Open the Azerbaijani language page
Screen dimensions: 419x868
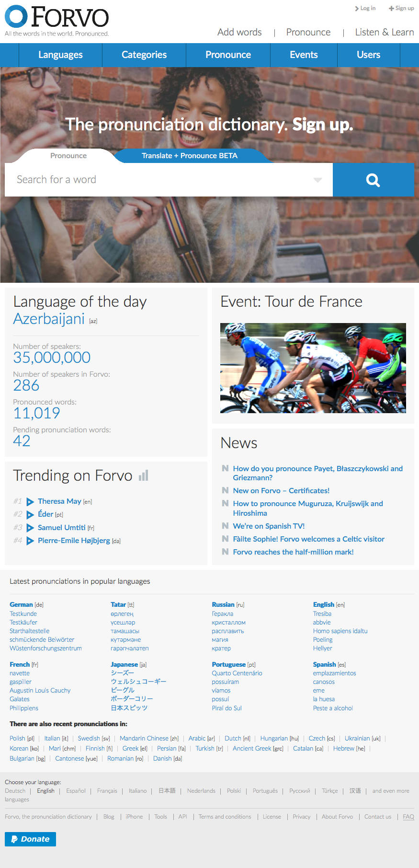click(49, 319)
